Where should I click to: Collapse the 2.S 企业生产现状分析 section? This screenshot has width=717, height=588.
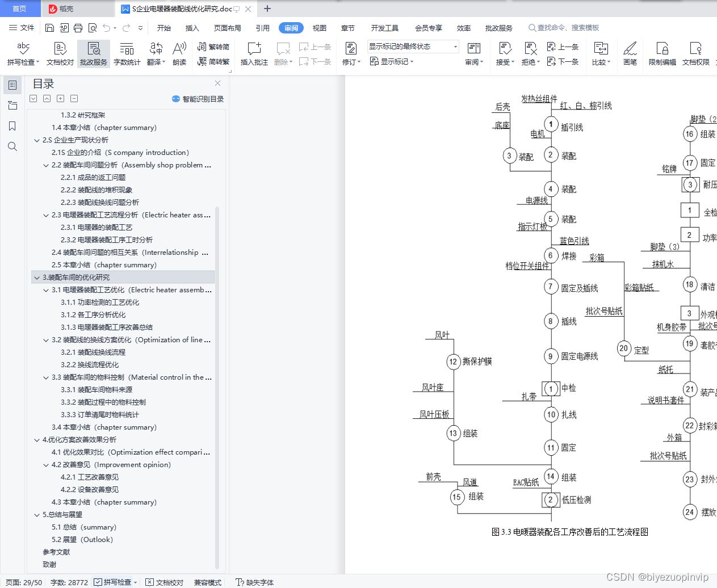click(x=37, y=140)
